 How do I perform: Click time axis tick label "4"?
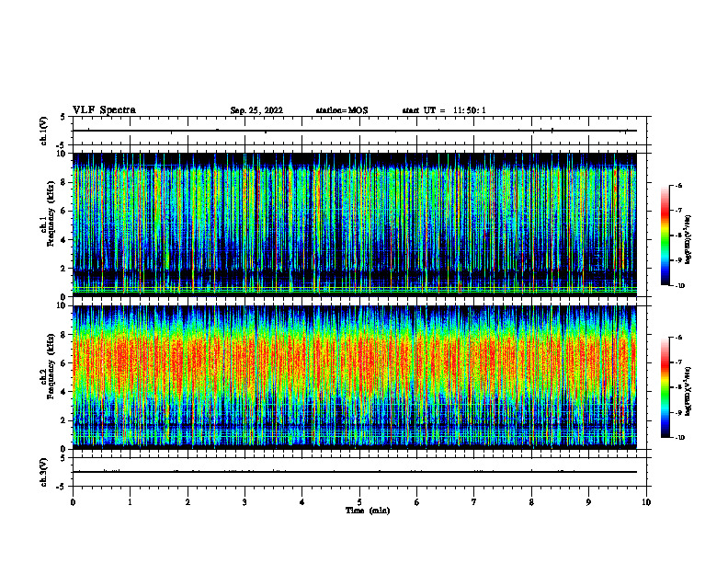coord(302,502)
